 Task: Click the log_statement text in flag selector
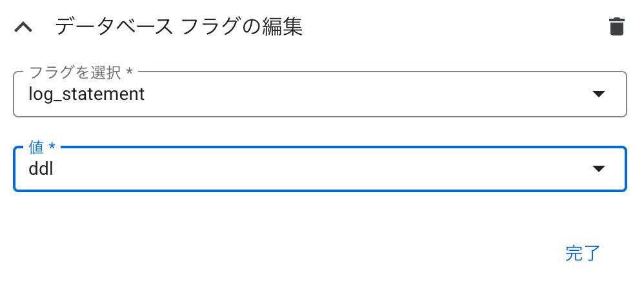[x=86, y=94]
